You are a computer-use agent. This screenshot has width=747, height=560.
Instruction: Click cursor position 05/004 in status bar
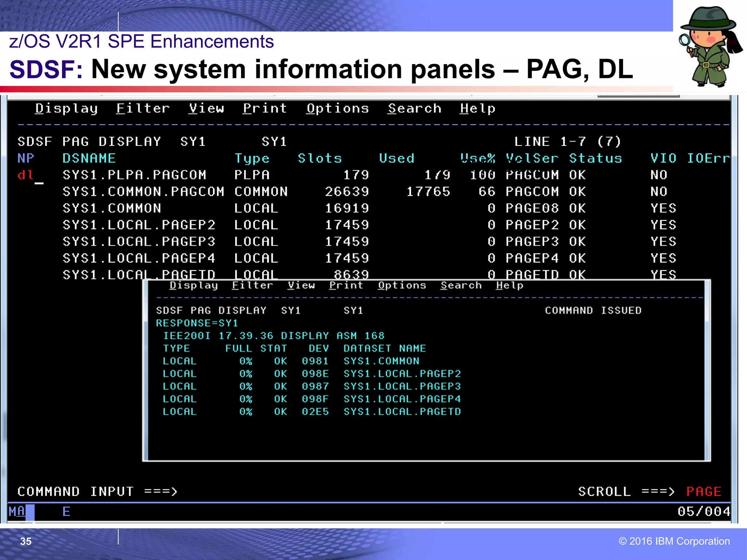point(704,511)
